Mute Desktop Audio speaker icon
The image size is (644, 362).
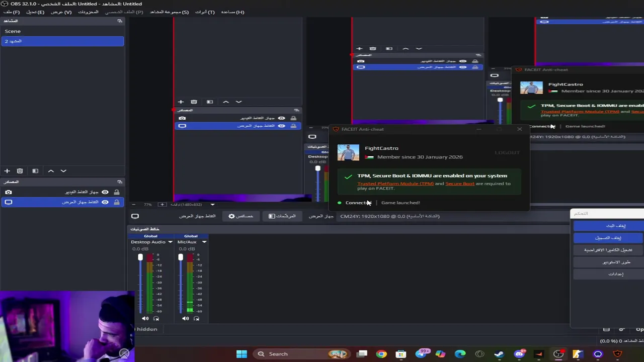tap(145, 318)
